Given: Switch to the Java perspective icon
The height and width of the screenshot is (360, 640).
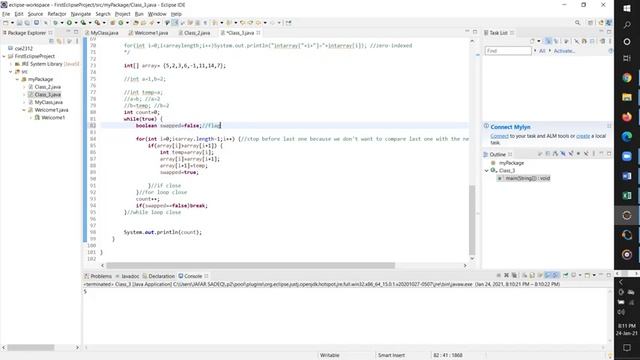Looking at the screenshot, I should pos(609,23).
